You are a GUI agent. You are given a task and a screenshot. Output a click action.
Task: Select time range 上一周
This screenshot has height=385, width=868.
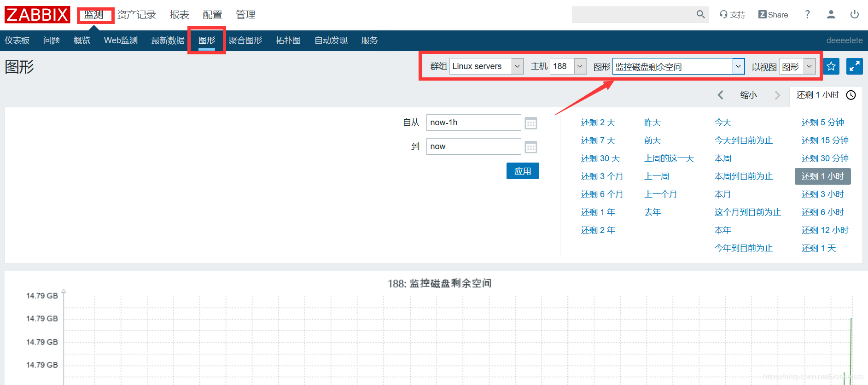[x=657, y=176]
